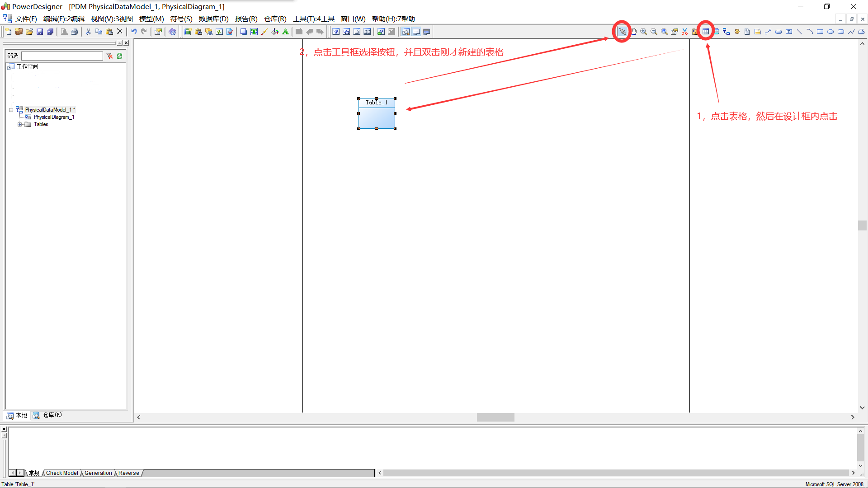Open the 帮助(H) menu
The height and width of the screenshot is (488, 868).
point(393,19)
